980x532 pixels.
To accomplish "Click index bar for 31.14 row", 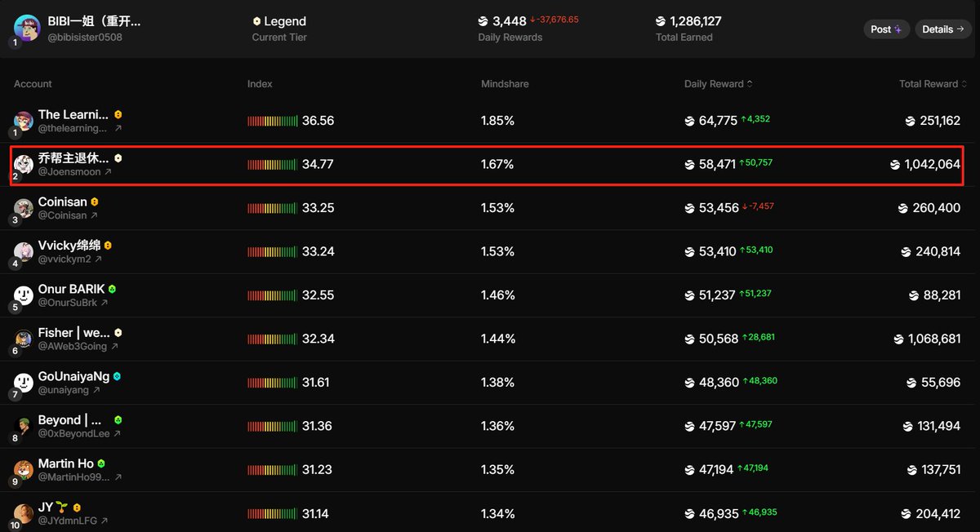I will point(272,514).
